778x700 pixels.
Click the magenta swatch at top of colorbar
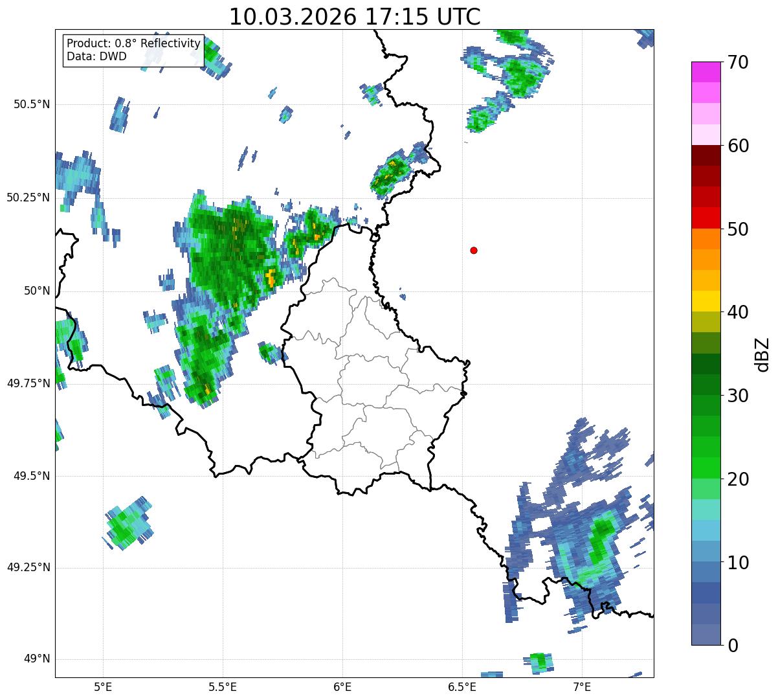706,72
